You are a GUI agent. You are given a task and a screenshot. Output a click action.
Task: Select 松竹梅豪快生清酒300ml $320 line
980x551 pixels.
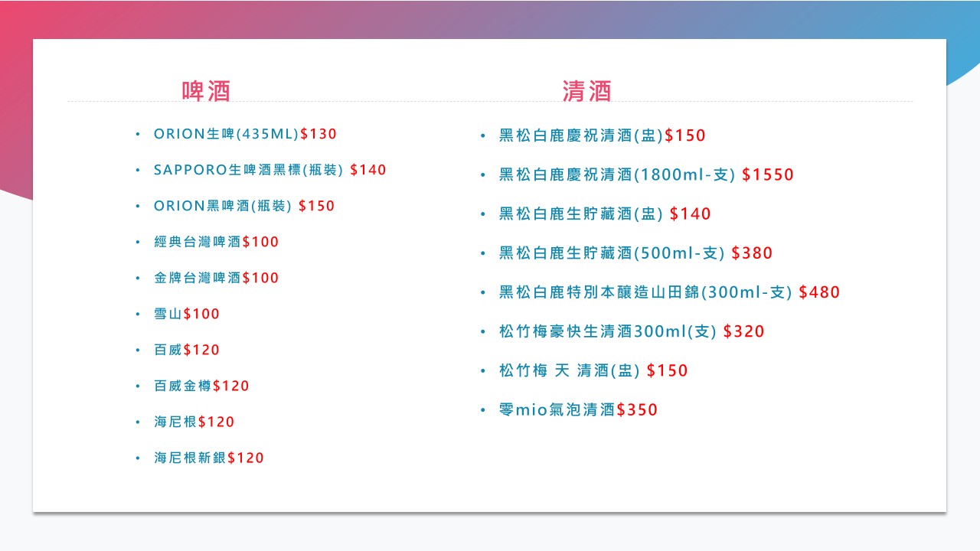[x=632, y=331]
